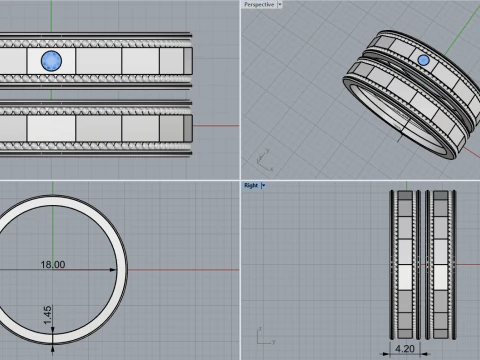Image resolution: width=480 pixels, height=360 pixels.
Task: Select the blue gemstone in the top-left viewport
Action: pos(51,61)
